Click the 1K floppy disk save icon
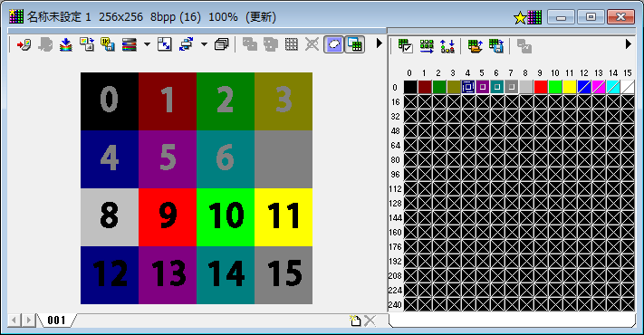 coord(108,44)
